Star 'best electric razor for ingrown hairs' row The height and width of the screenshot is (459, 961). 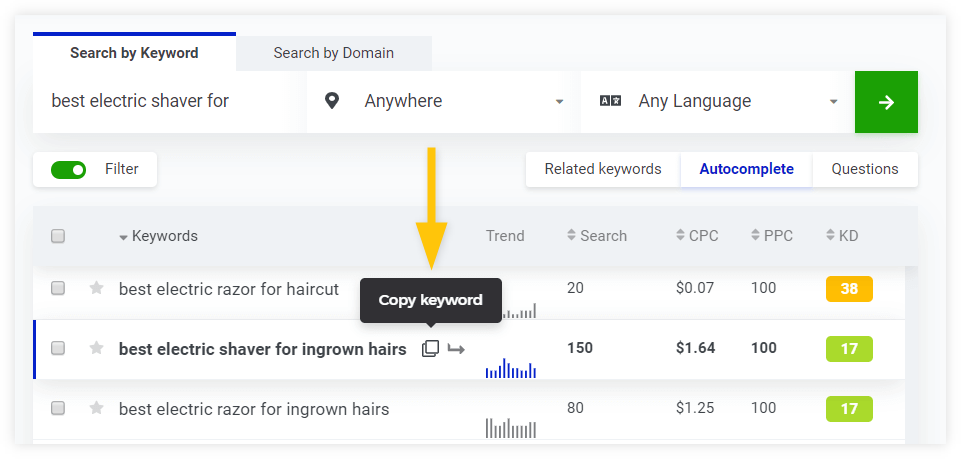click(97, 408)
